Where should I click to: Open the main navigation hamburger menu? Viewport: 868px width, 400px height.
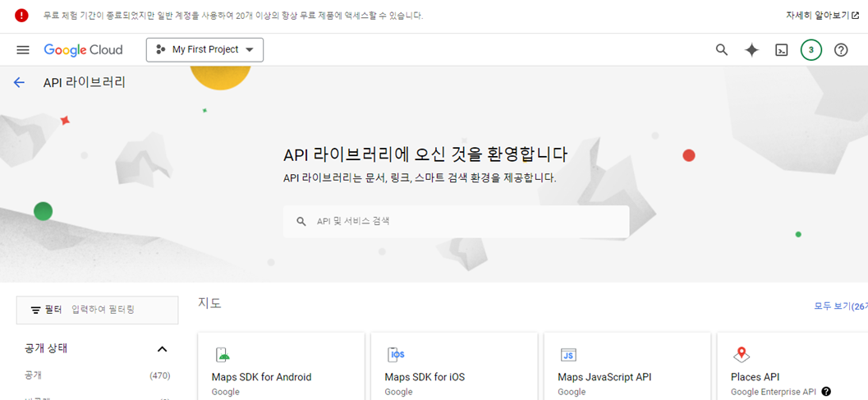pyautogui.click(x=23, y=50)
